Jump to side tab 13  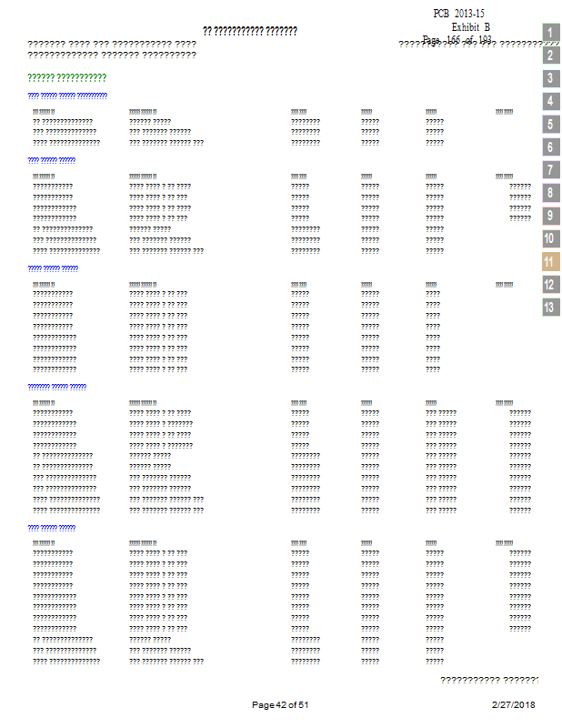pyautogui.click(x=549, y=307)
